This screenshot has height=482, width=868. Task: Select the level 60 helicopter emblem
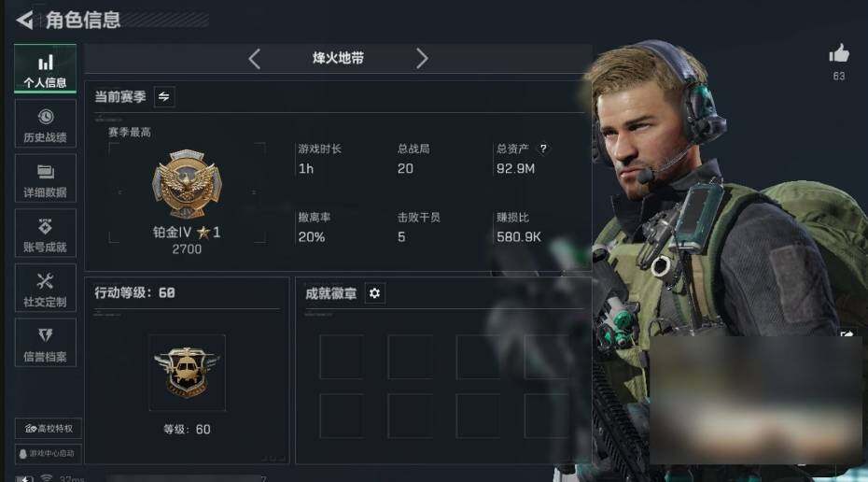(187, 373)
